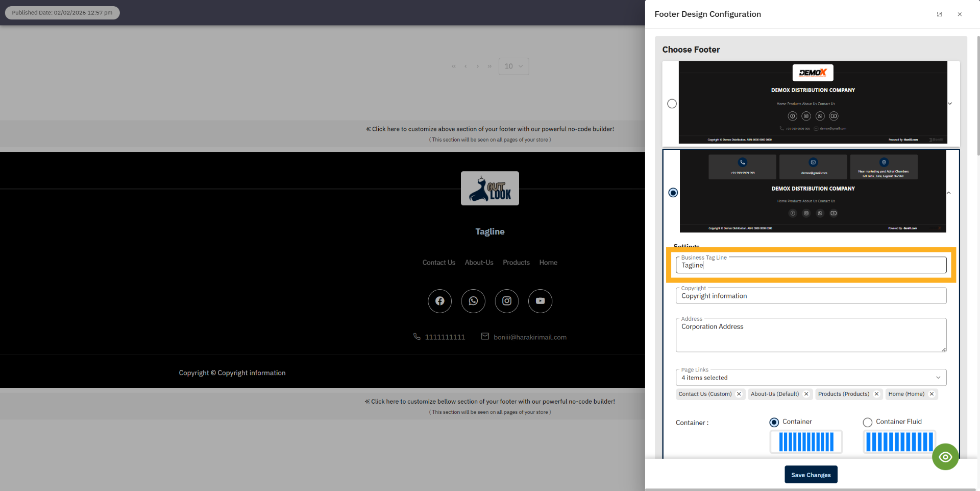The image size is (980, 491).
Task: Click the YouTube icon in footer
Action: point(540,301)
